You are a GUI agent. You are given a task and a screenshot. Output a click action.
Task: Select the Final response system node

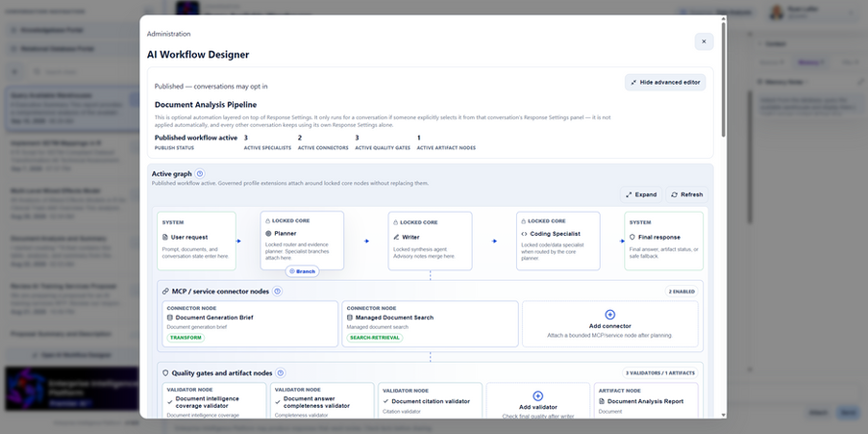coord(663,241)
